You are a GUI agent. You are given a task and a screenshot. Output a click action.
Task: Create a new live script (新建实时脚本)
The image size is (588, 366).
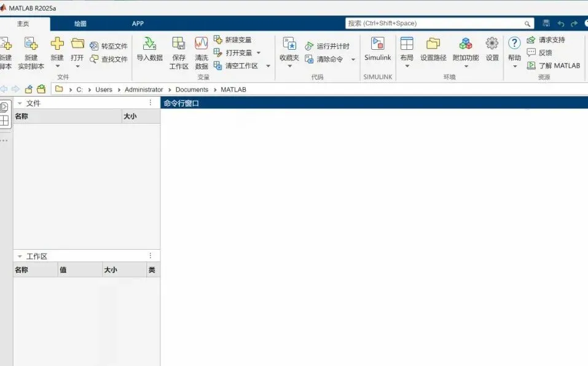tap(31, 54)
